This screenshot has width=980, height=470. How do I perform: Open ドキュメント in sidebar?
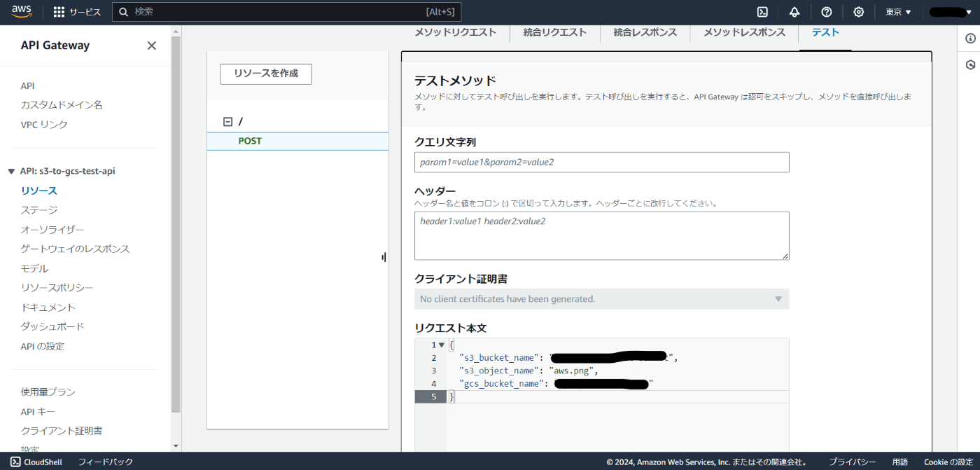tap(48, 307)
